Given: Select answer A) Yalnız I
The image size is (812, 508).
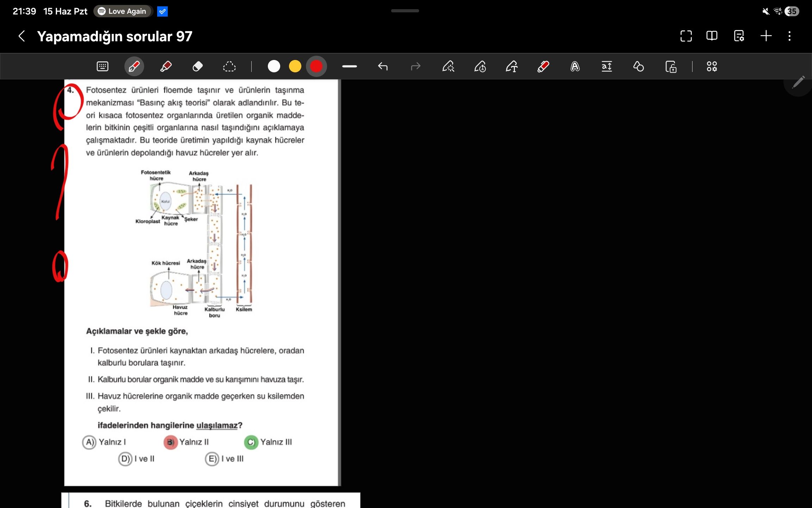Looking at the screenshot, I should pyautogui.click(x=104, y=442).
